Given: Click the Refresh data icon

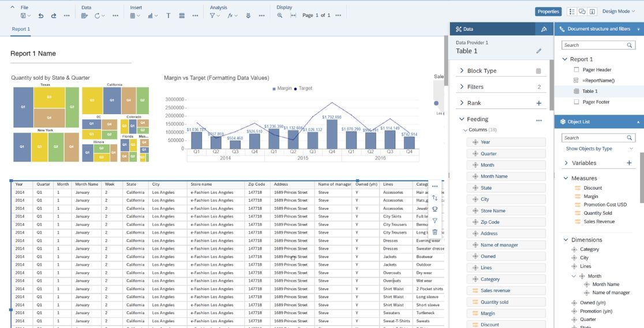Looking at the screenshot, I should click(98, 16).
